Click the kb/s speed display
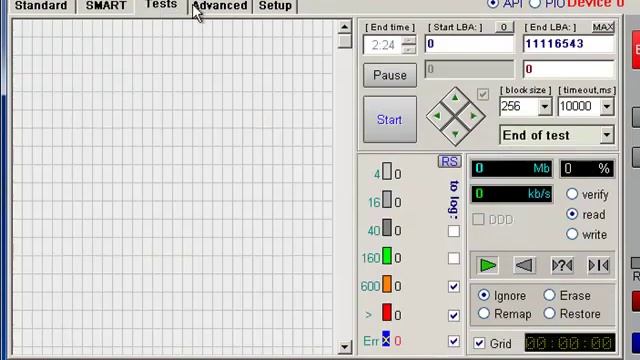 [512, 193]
